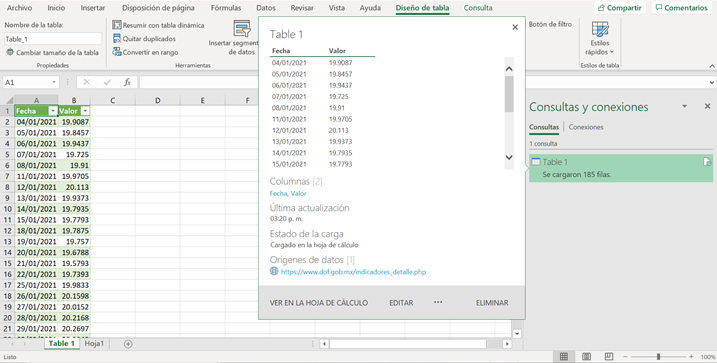Click the Insertar segmentación de datos icon
The height and width of the screenshot is (363, 717).
[242, 28]
